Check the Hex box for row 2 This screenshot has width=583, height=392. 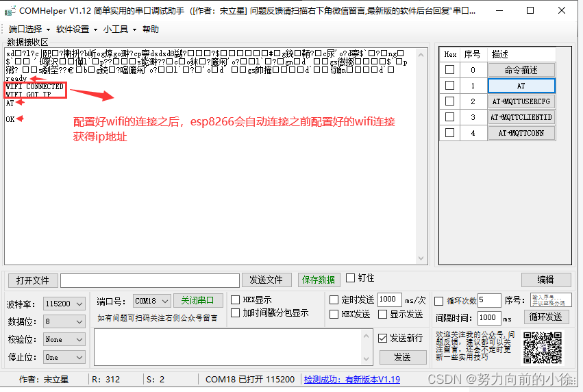coord(449,101)
